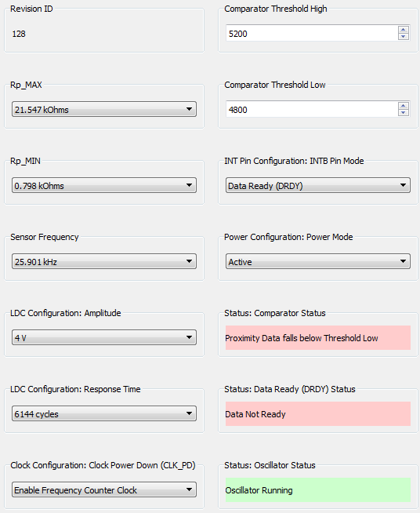Expand the LDC Amplitude 4 V dropdown
Screen dimensions: 420x513
pos(104,337)
